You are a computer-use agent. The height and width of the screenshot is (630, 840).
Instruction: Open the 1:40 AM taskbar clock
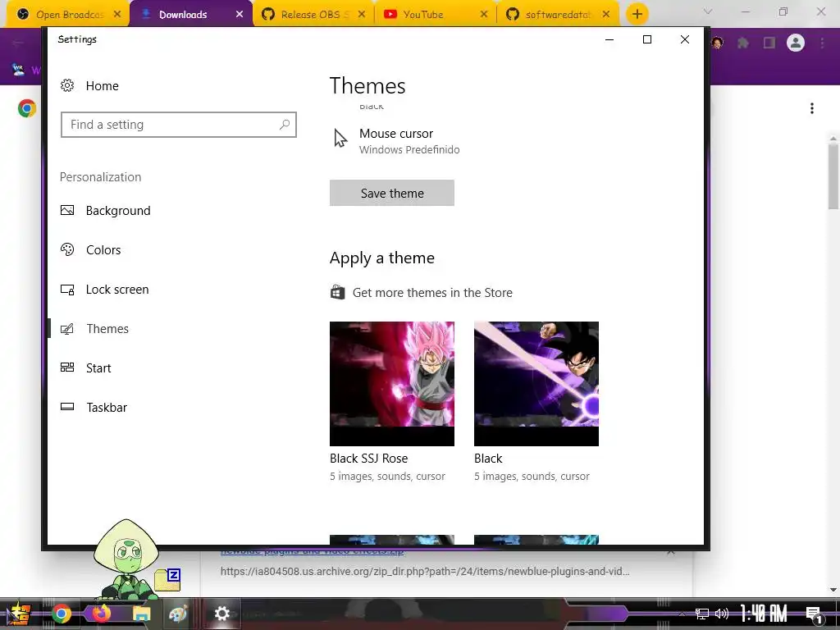[x=764, y=614]
